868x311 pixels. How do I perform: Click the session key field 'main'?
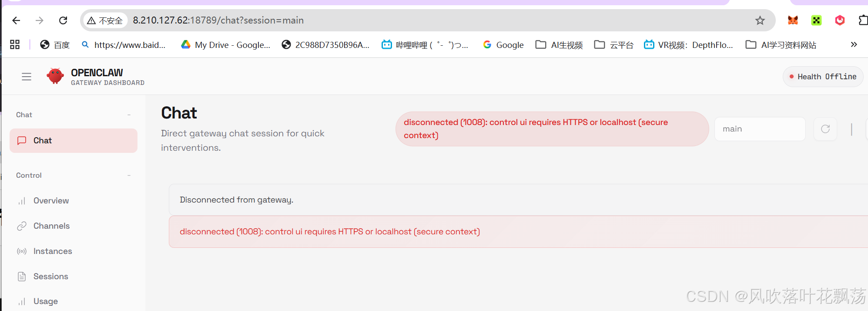click(x=760, y=129)
